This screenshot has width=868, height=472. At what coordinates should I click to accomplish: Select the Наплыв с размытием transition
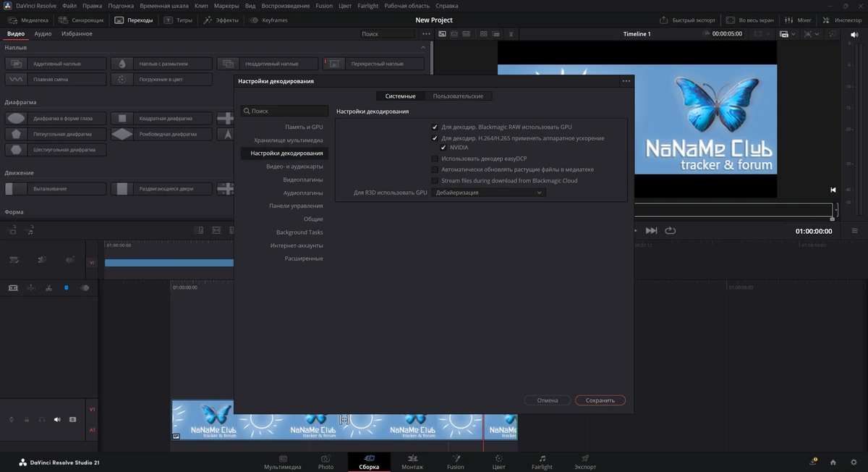pos(161,64)
